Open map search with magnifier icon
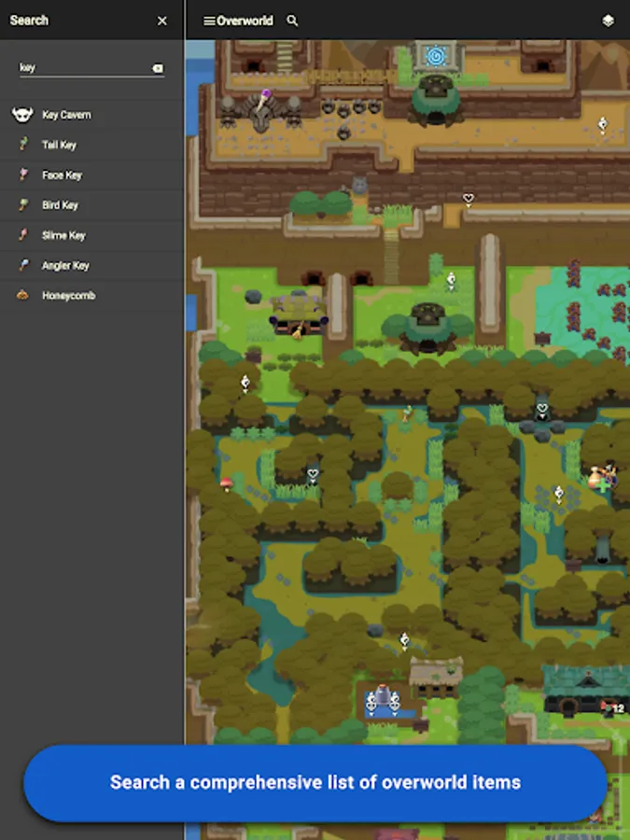630x840 pixels. pos(292,21)
